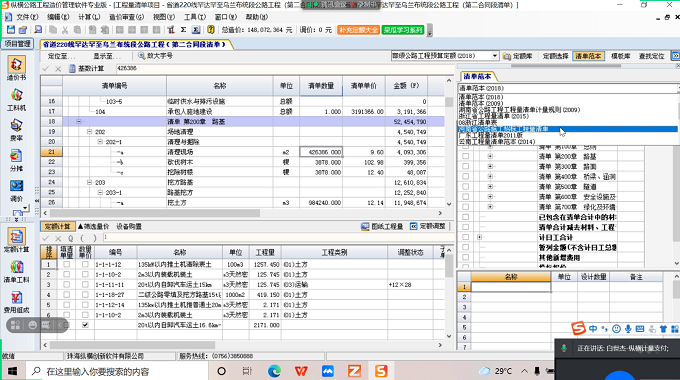Click the cut scissors toolbar icon
Viewport: 680px width, 380px height.
pyautogui.click(x=65, y=29)
